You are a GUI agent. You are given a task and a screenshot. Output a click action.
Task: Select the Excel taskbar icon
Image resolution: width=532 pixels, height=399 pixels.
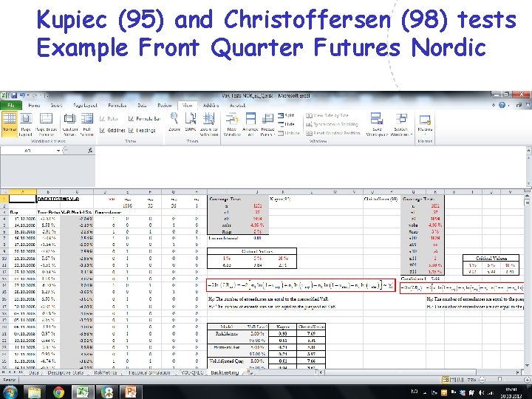[x=83, y=392]
